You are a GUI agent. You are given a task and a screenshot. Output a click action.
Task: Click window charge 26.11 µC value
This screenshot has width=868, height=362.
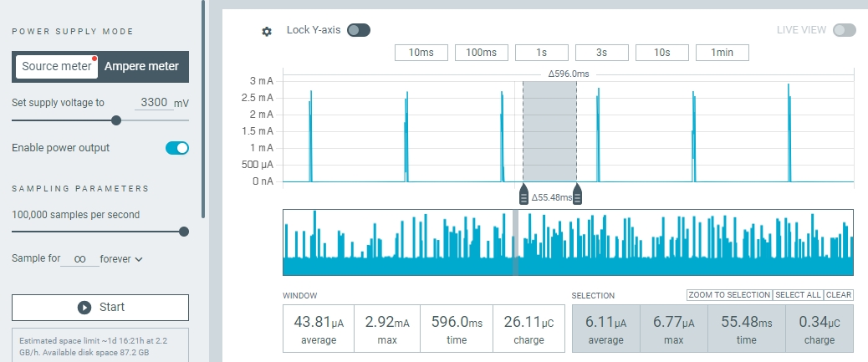coord(528,322)
